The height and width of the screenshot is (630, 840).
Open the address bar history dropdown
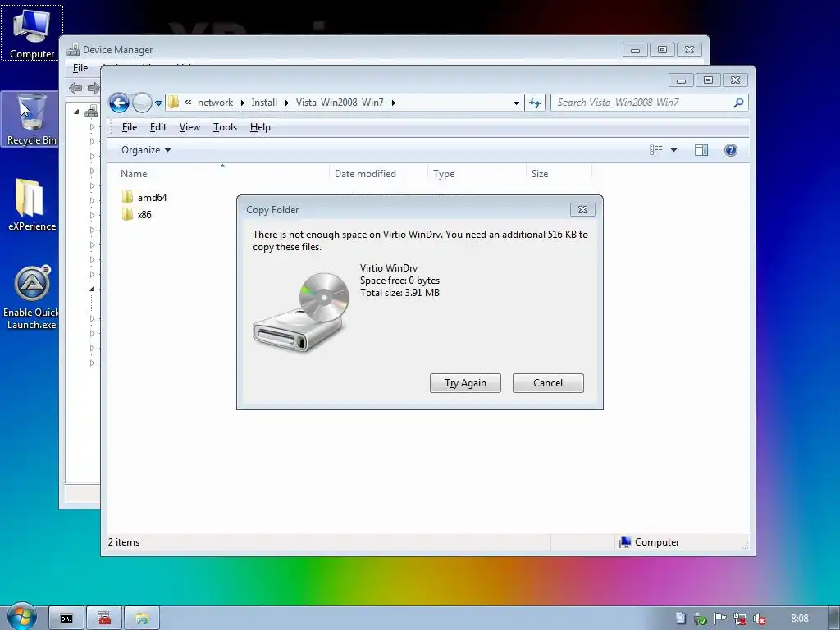click(x=516, y=103)
